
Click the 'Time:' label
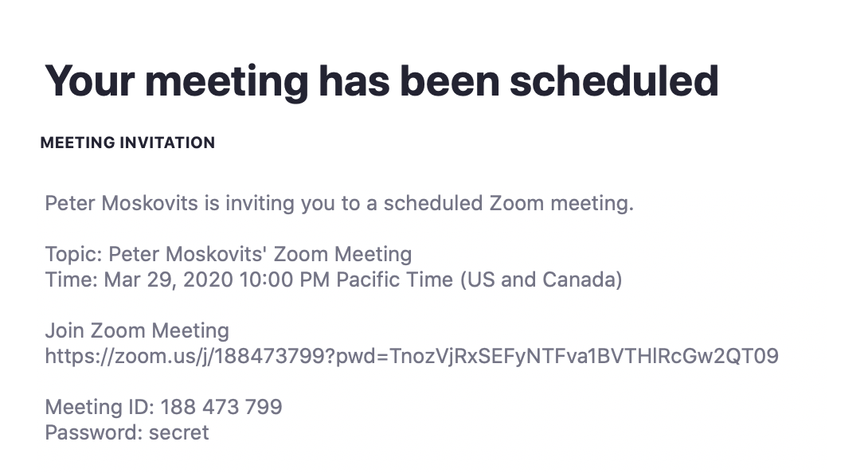(72, 280)
